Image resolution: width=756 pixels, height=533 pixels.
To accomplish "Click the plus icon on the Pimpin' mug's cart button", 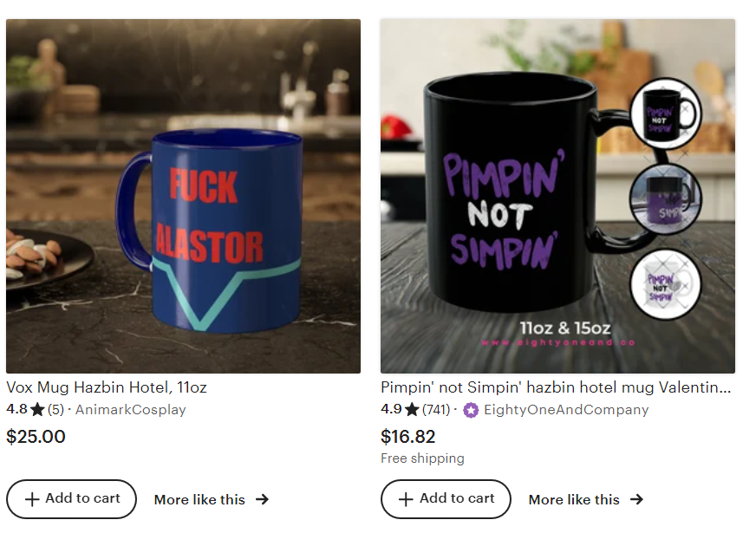I will tap(406, 499).
